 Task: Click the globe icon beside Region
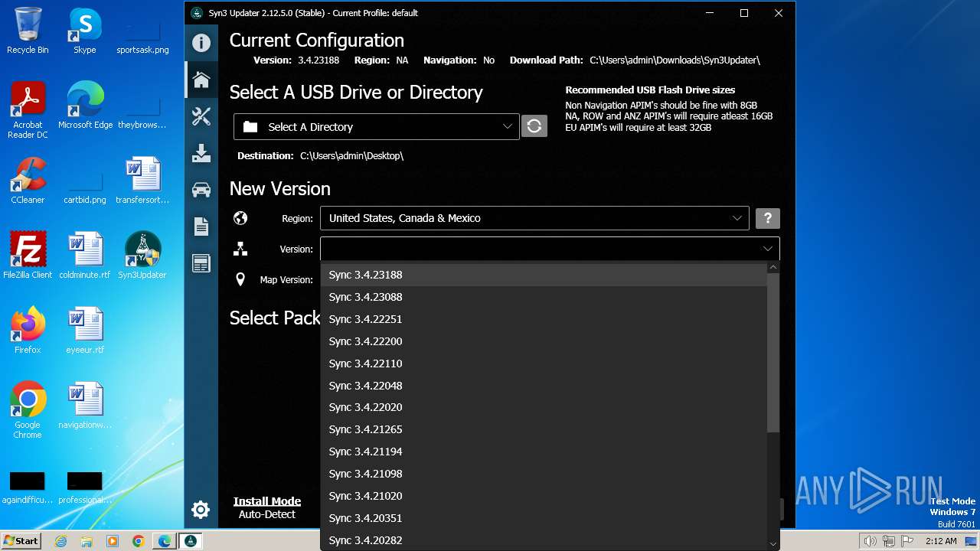240,218
